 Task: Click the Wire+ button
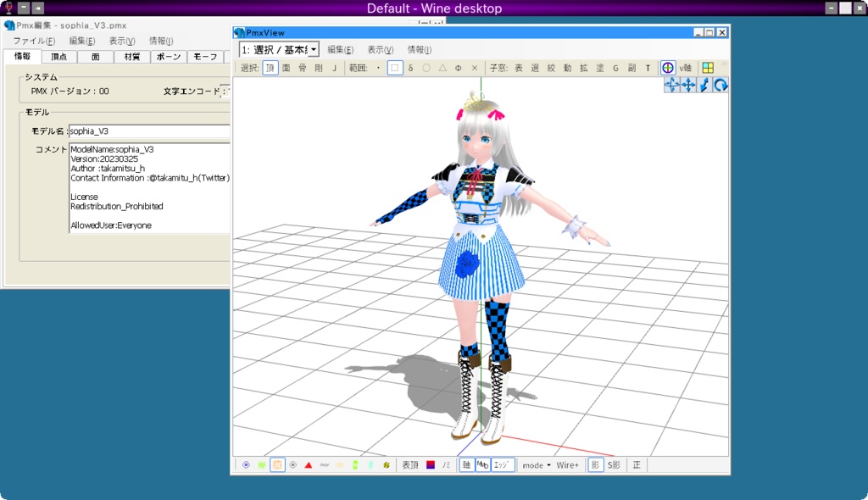tap(567, 465)
